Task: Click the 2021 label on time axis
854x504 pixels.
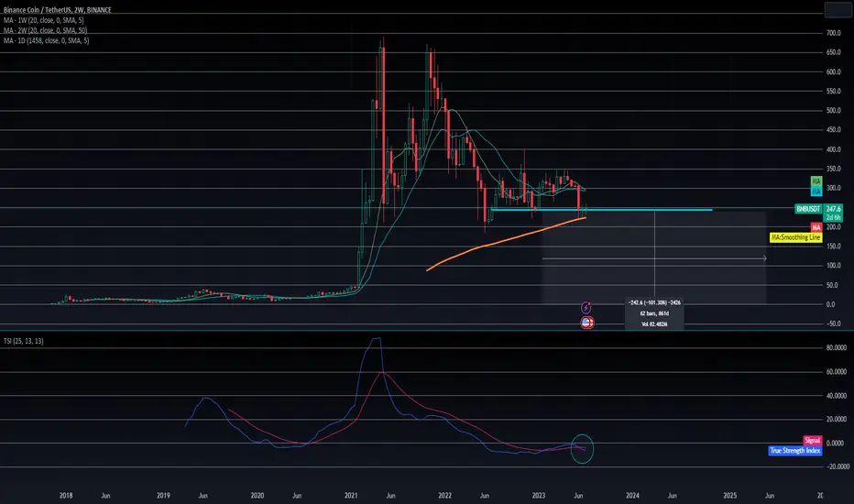Action: [x=351, y=495]
